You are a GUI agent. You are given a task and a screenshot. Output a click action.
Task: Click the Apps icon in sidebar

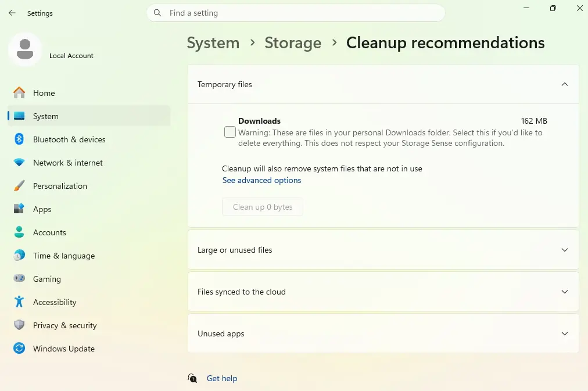pyautogui.click(x=19, y=209)
